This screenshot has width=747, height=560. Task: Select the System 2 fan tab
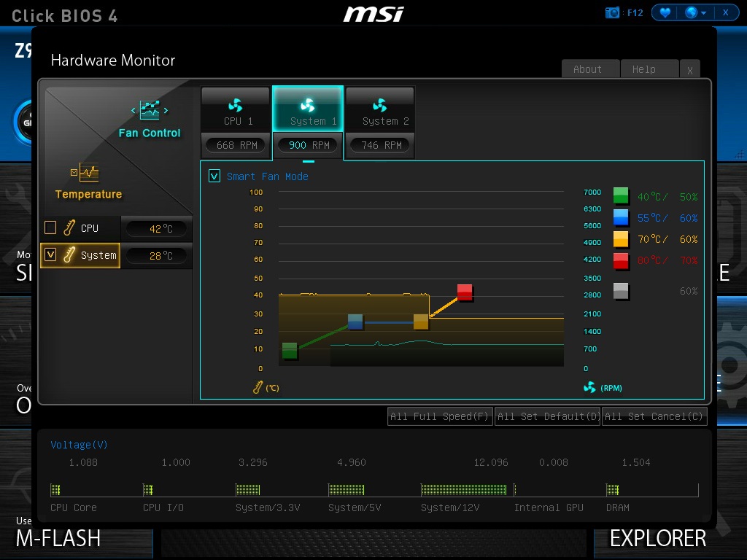380,110
